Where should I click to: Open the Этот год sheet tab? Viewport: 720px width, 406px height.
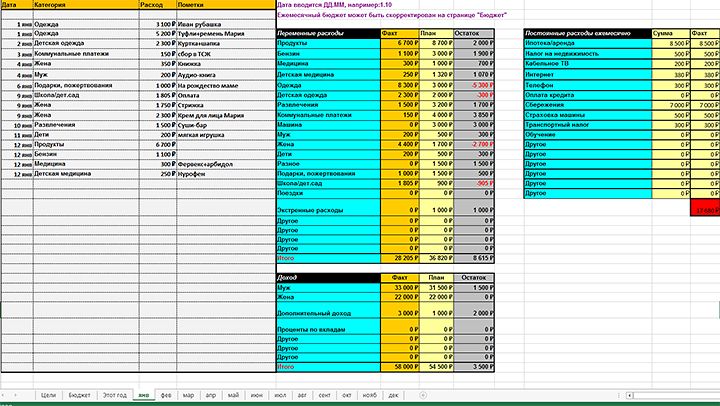(114, 395)
